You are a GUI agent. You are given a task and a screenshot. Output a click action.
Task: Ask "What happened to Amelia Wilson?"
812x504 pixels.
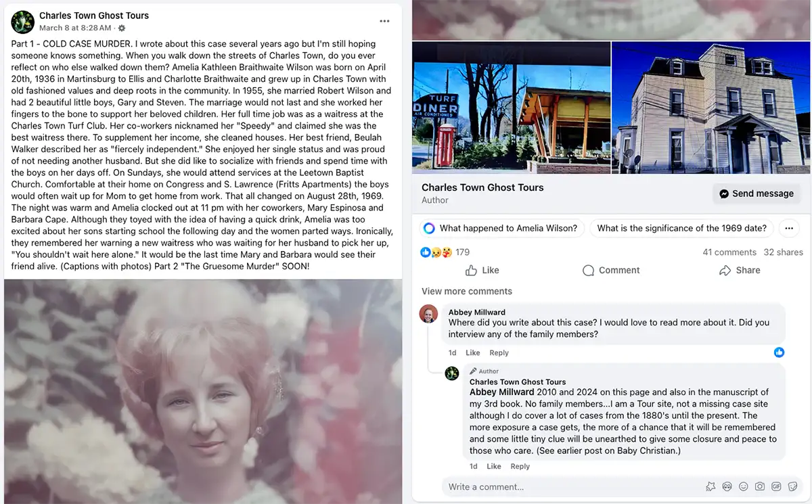501,228
